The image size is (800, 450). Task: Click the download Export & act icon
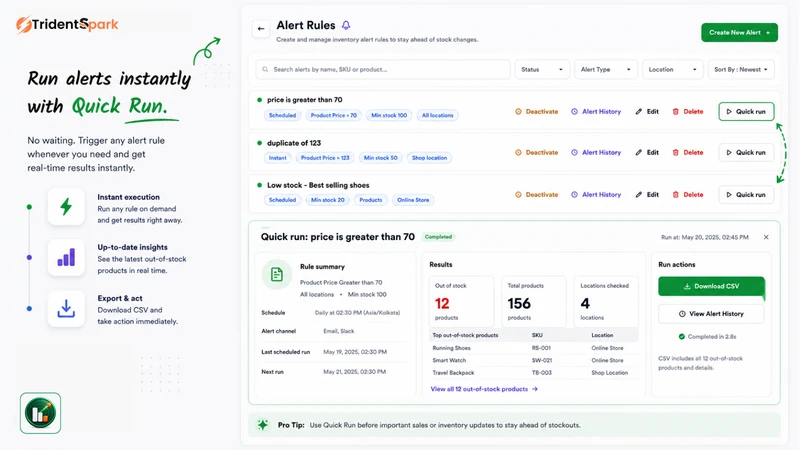pos(66,309)
